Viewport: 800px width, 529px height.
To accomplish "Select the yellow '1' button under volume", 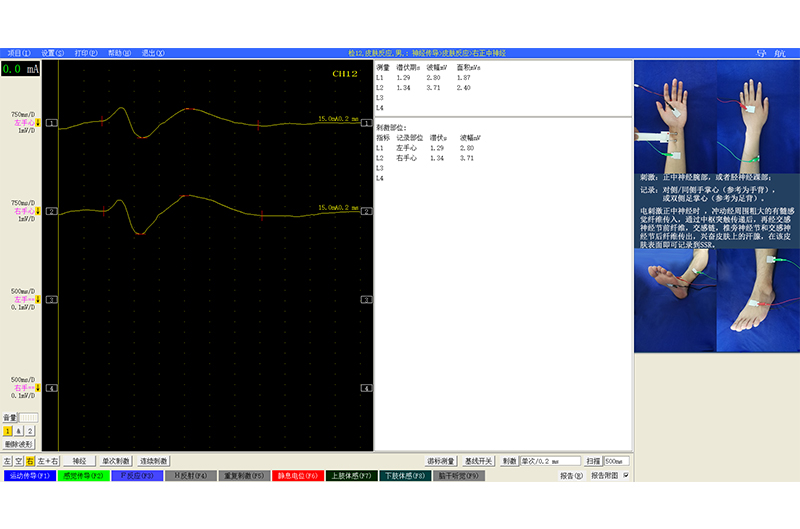I will coord(7,430).
